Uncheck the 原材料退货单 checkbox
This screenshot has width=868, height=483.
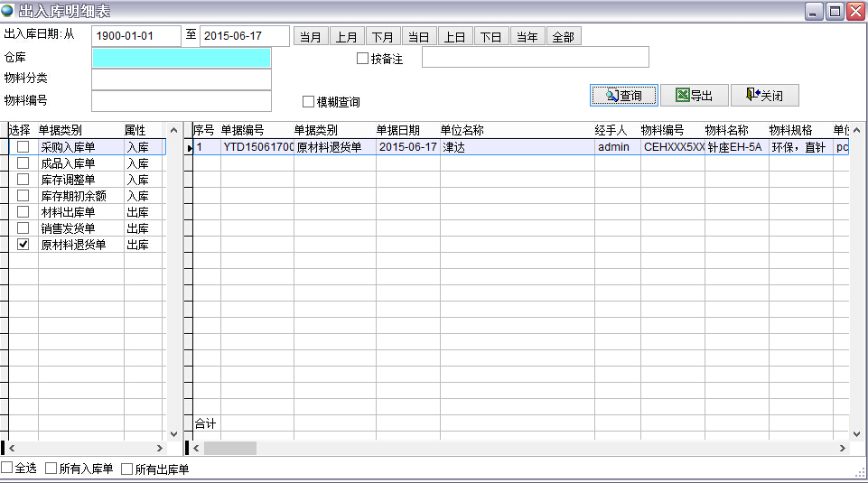coord(23,245)
